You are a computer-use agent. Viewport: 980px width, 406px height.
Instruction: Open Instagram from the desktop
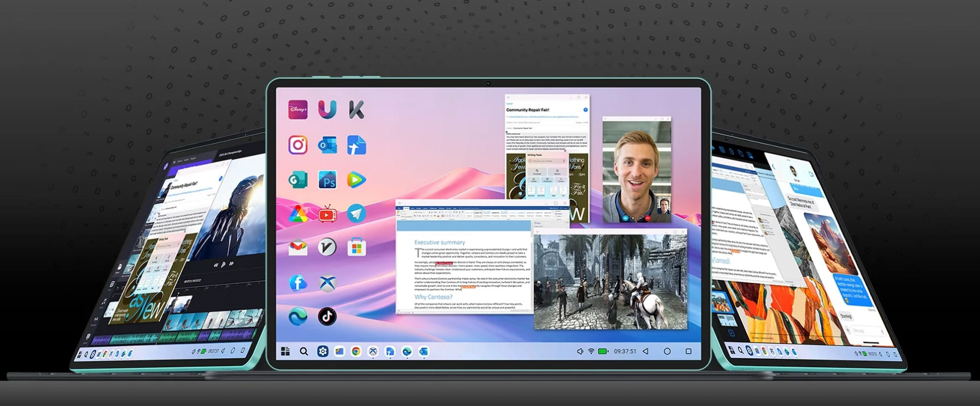pyautogui.click(x=298, y=145)
